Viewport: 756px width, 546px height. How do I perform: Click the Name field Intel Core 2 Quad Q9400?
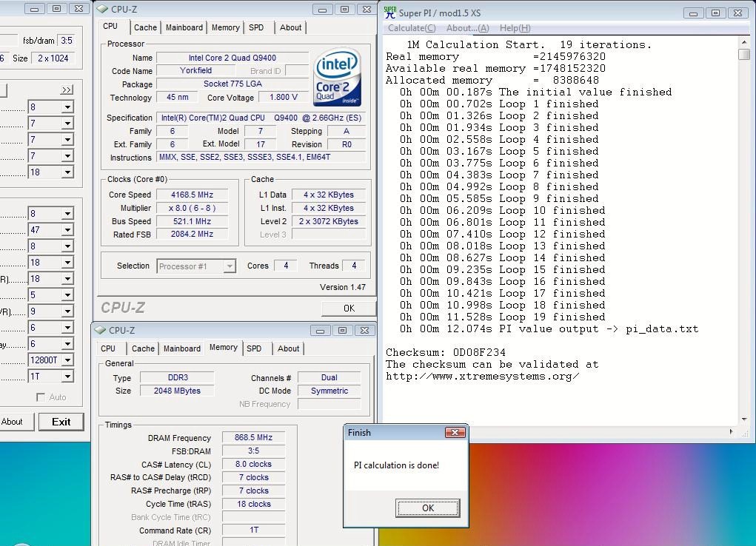233,58
